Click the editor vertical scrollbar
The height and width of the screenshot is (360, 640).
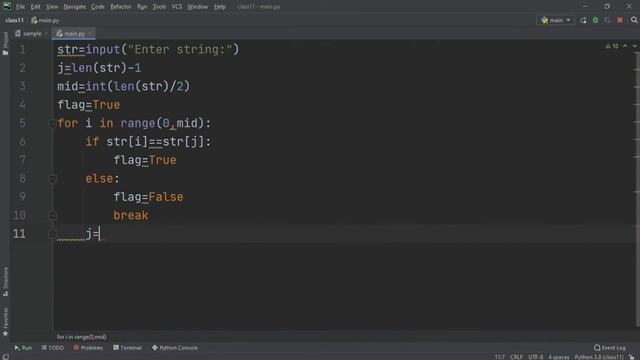[638, 188]
